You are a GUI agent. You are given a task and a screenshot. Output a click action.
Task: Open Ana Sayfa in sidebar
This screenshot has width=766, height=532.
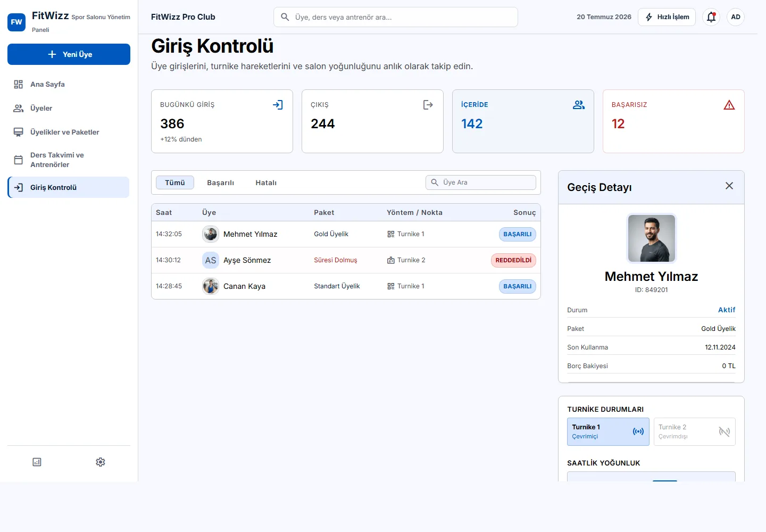tap(69, 84)
